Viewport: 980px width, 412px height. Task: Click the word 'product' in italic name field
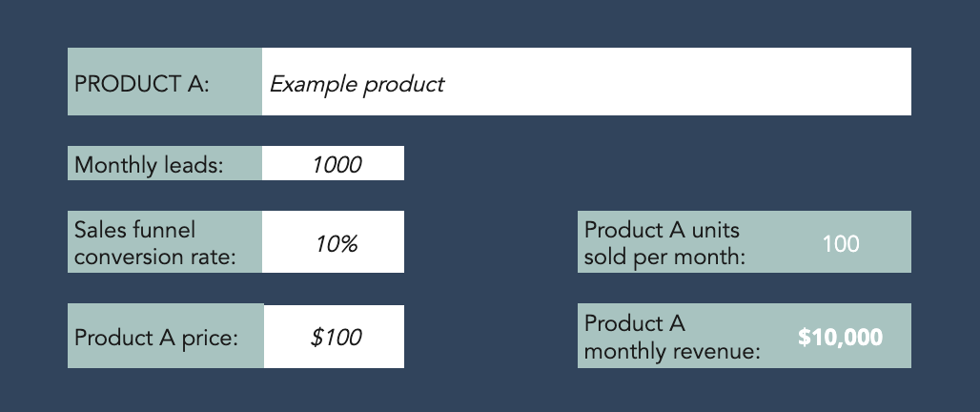[404, 84]
